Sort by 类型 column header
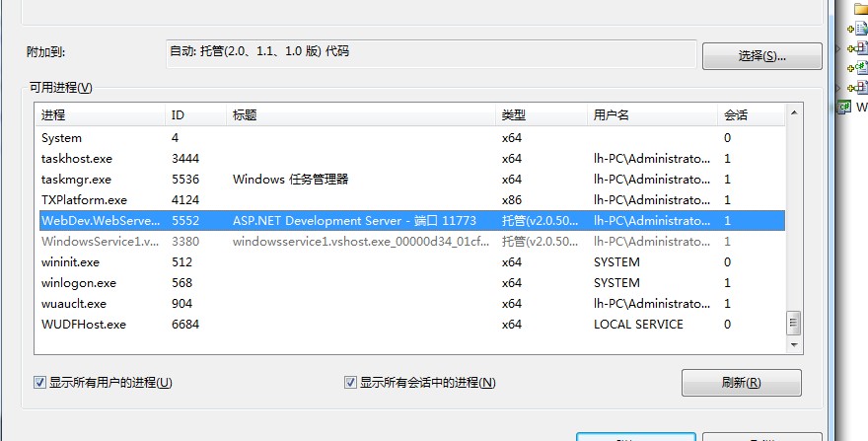This screenshot has height=441, width=868. point(541,115)
